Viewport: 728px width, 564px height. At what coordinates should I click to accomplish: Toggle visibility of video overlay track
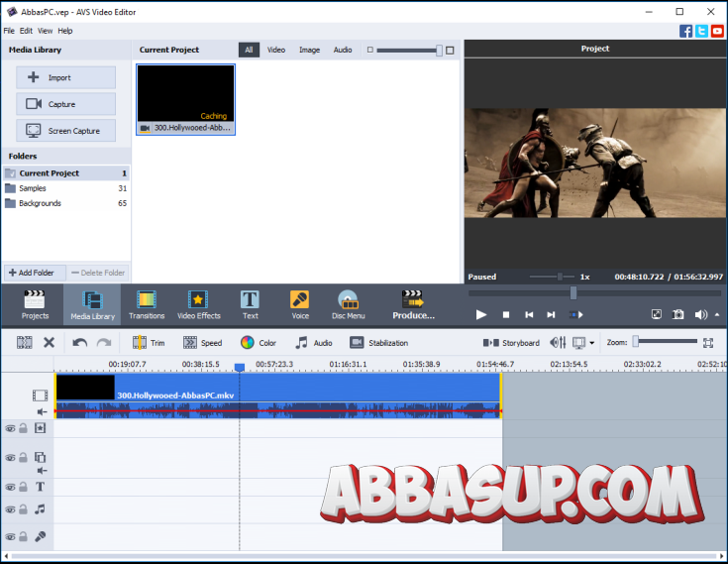click(10, 458)
